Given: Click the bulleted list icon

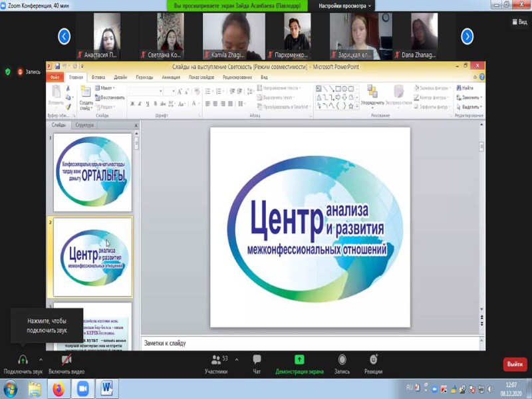Looking at the screenshot, I should (x=208, y=91).
